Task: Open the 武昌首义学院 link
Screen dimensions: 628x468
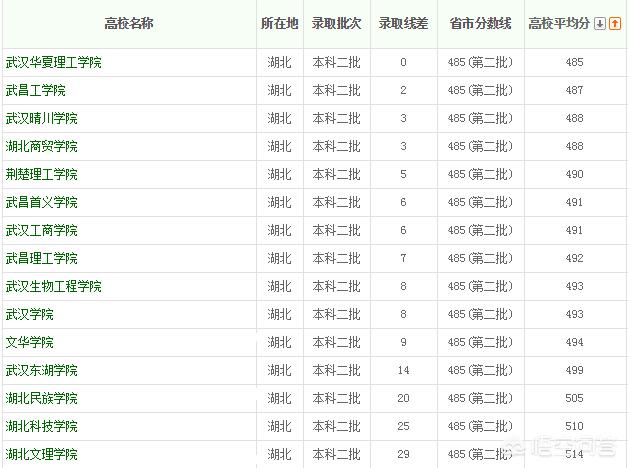Action: (42, 203)
